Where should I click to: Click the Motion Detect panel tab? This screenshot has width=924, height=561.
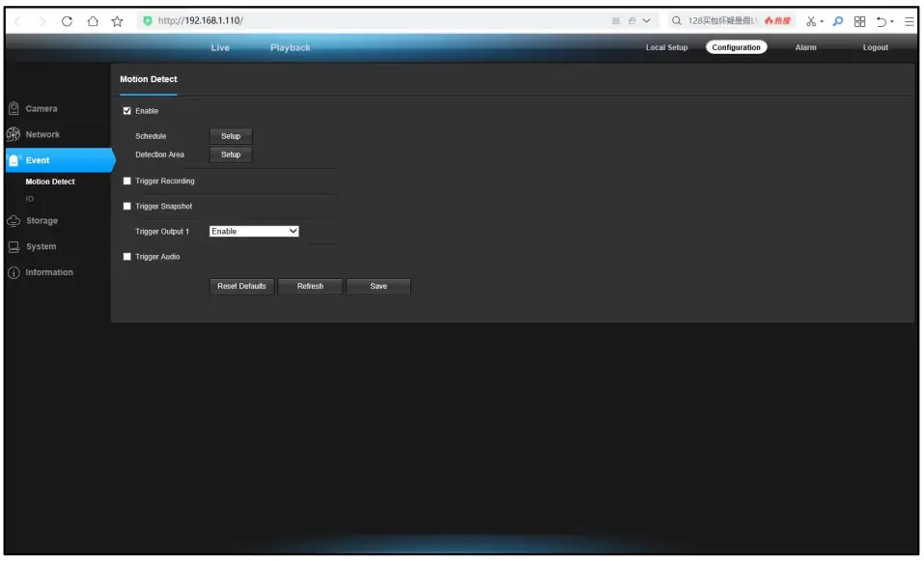click(149, 79)
